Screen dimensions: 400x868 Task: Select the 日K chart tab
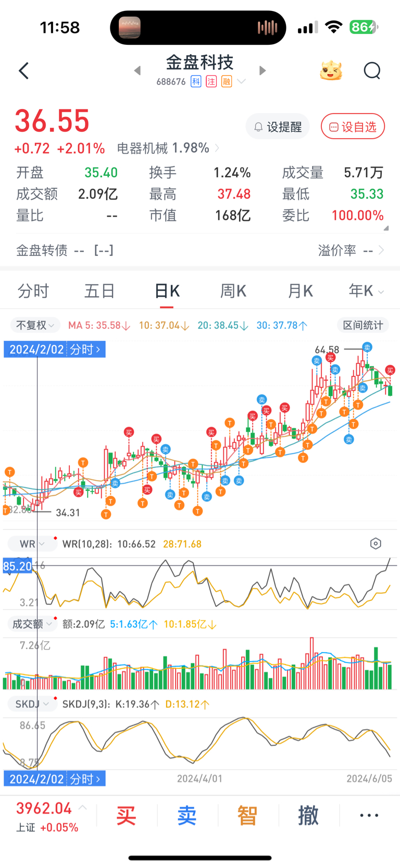pos(167,291)
